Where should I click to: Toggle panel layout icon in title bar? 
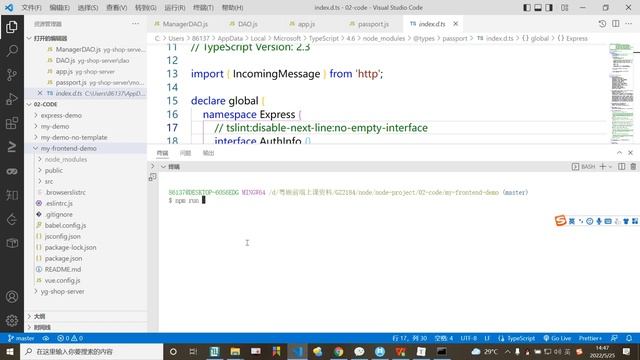point(538,7)
